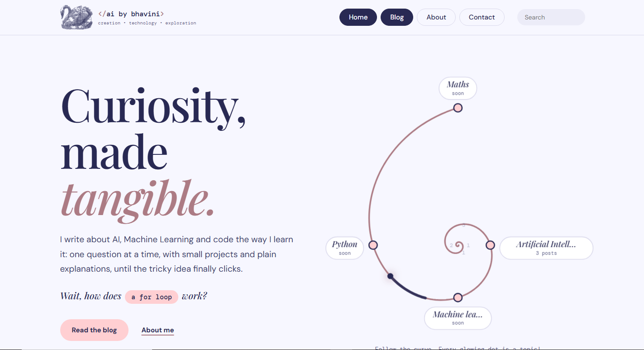Open the About nav item
Image resolution: width=644 pixels, height=350 pixels.
[x=436, y=17]
